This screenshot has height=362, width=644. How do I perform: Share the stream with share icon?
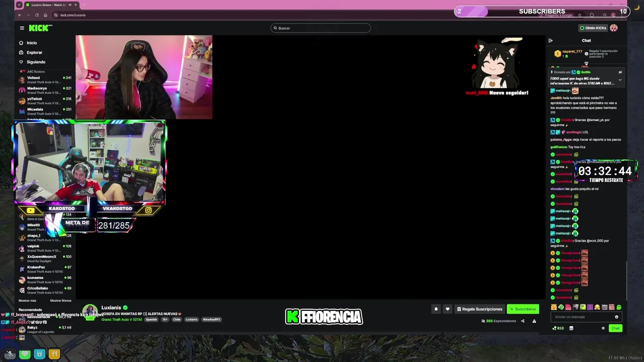coord(522,321)
